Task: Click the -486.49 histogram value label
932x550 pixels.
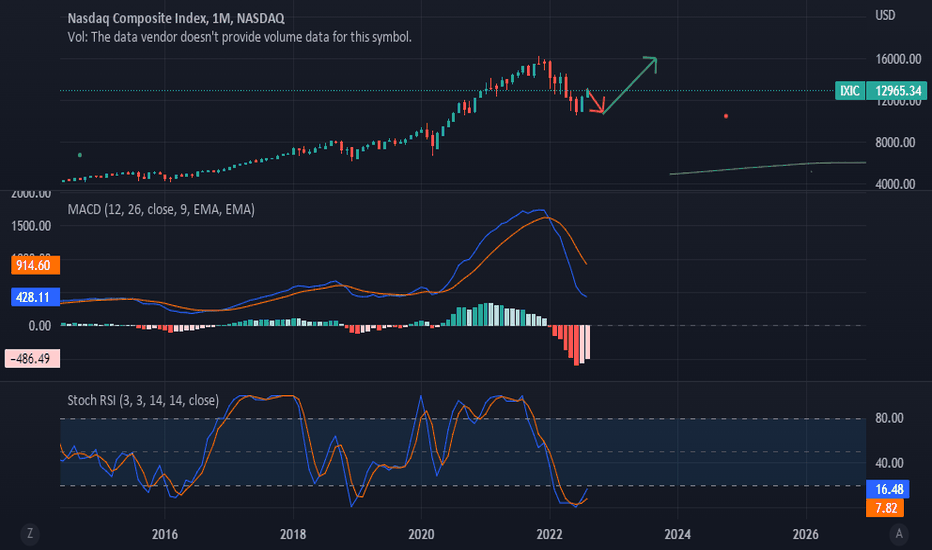Action: pyautogui.click(x=32, y=359)
